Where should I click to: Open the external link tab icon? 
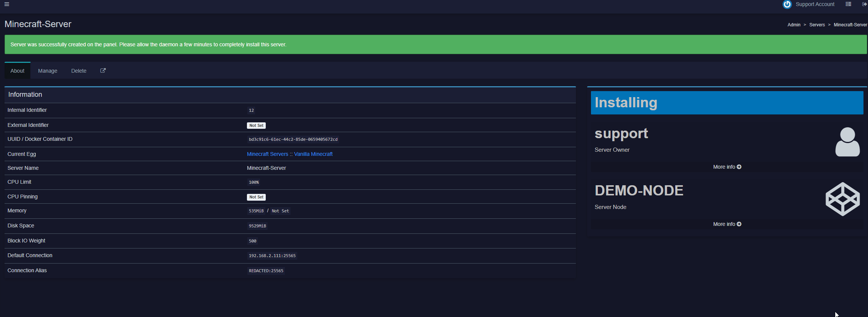point(103,70)
